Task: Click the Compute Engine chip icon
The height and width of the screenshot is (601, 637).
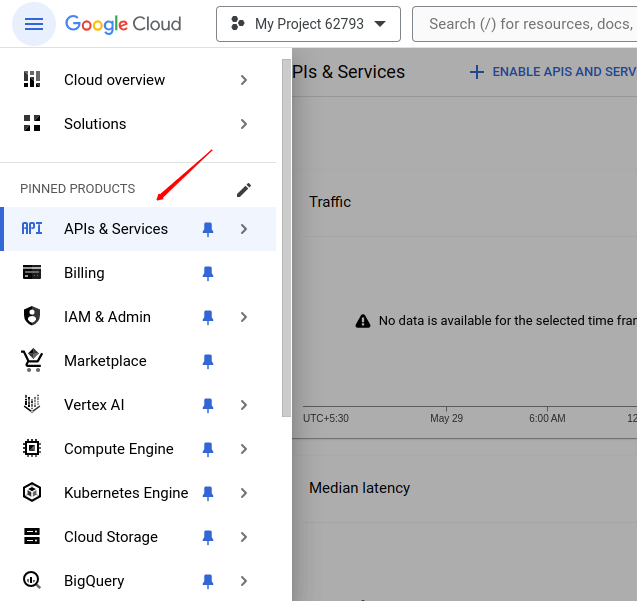Action: (x=32, y=448)
